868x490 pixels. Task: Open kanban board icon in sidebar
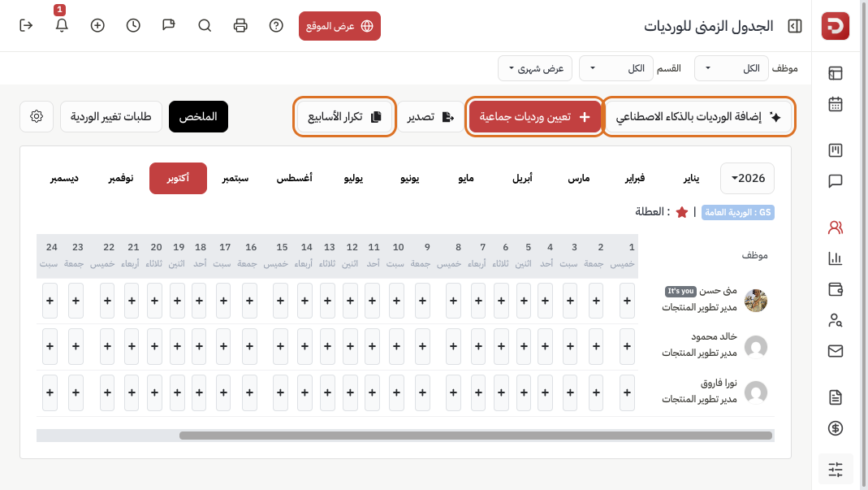point(836,150)
